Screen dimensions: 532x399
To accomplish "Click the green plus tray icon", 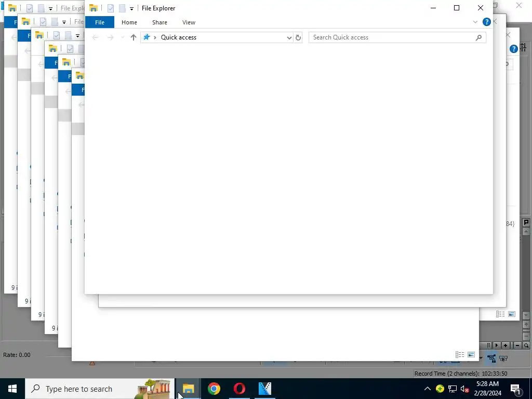I will (440, 389).
